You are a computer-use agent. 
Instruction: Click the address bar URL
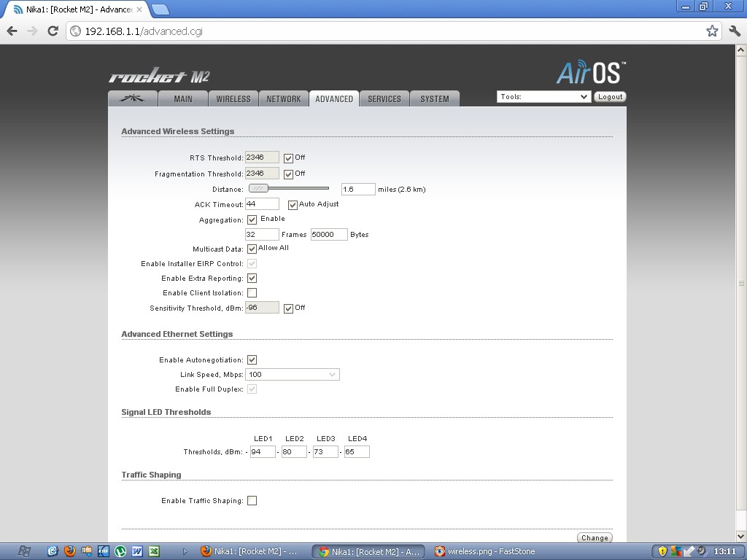pyautogui.click(x=144, y=31)
